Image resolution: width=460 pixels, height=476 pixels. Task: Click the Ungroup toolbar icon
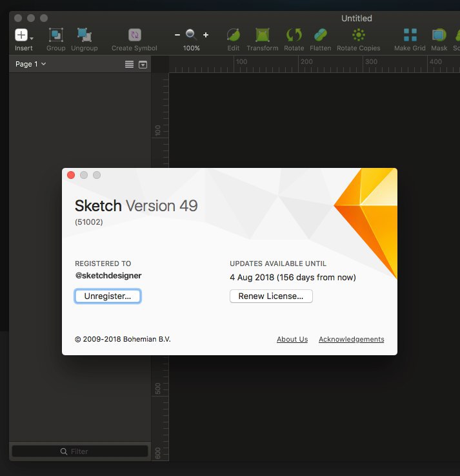[85, 35]
